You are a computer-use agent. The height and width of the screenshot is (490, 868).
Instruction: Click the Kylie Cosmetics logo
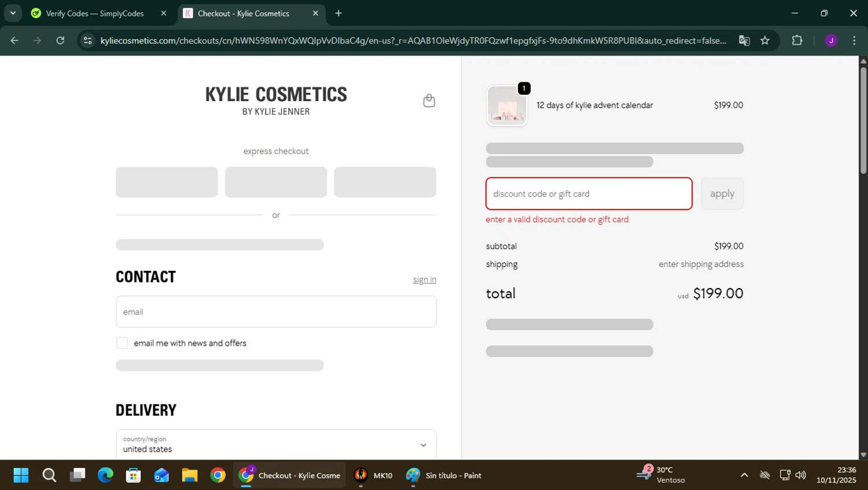point(276,101)
